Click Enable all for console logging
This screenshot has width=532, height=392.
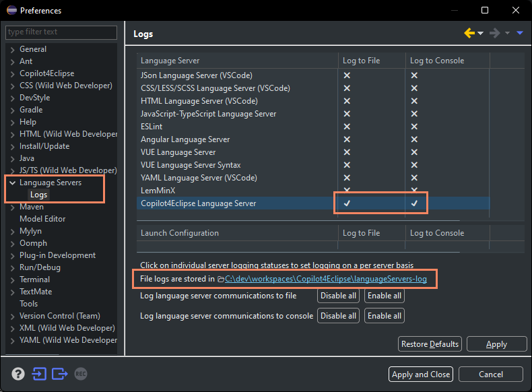pos(385,316)
